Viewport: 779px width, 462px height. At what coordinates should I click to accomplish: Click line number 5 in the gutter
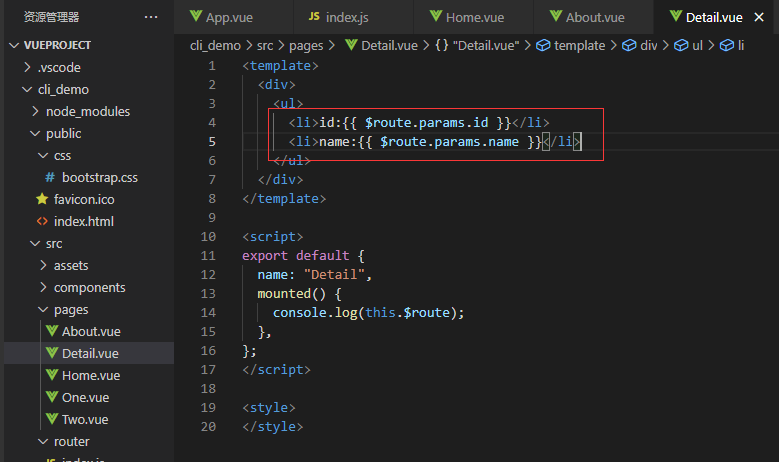click(212, 142)
